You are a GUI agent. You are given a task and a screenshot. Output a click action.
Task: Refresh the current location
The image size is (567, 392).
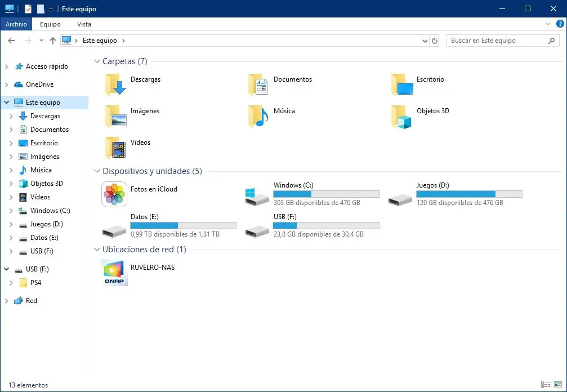434,41
